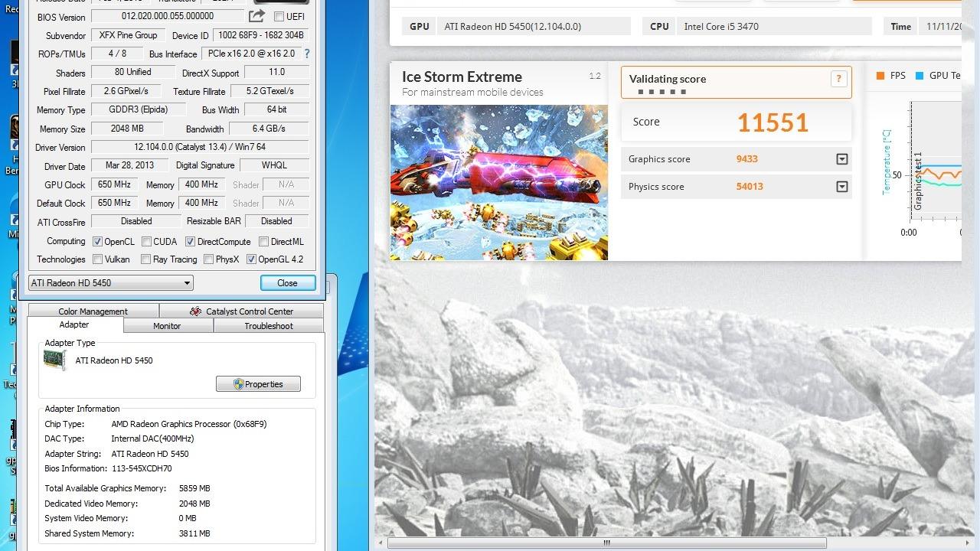The height and width of the screenshot is (551, 980).
Task: Click the blue GPU temperature legend square
Action: click(x=919, y=76)
